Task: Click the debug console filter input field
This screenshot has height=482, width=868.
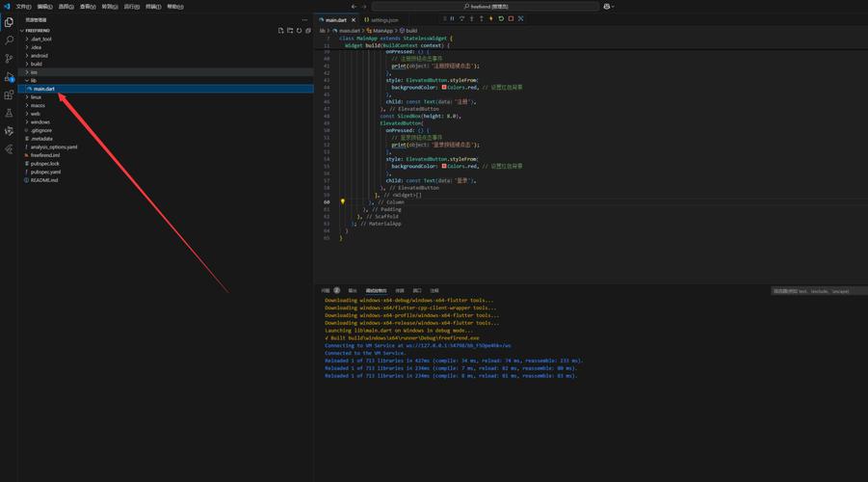Action: pyautogui.click(x=817, y=290)
